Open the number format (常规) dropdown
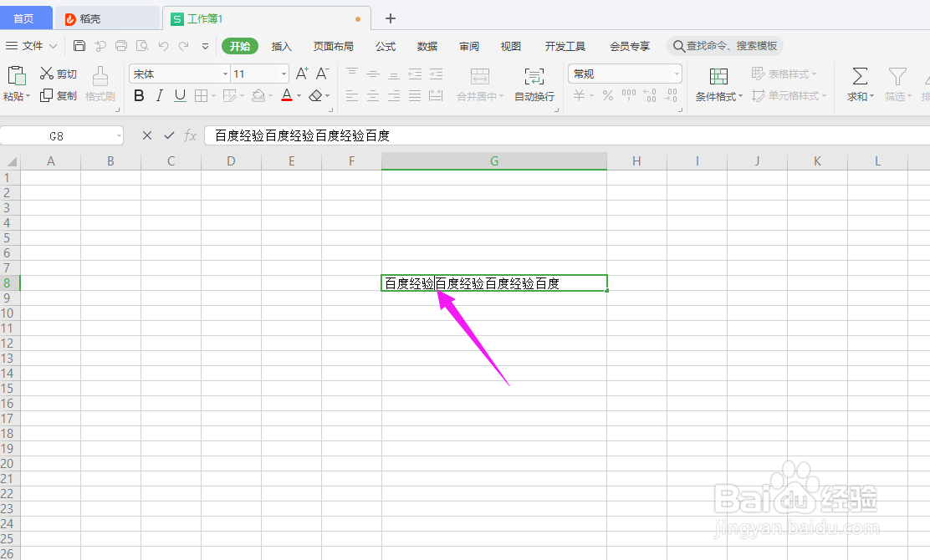 (676, 74)
